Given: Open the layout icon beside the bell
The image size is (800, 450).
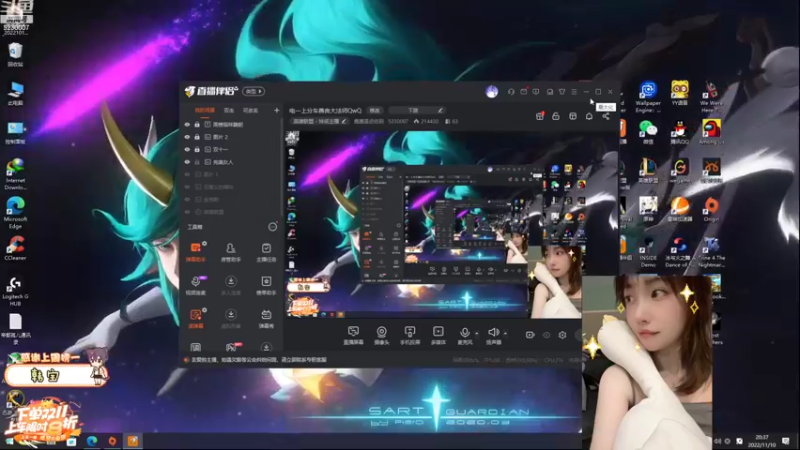Looking at the screenshot, I should pyautogui.click(x=573, y=116).
